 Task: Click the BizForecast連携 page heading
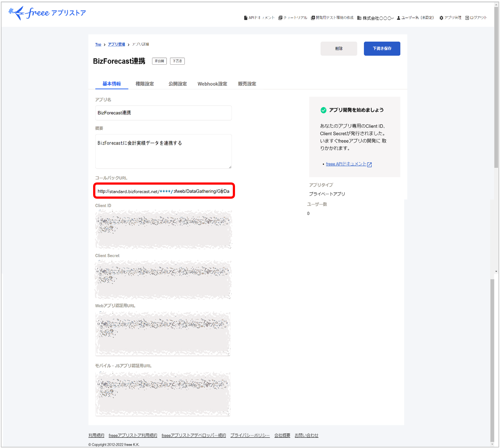(x=119, y=61)
